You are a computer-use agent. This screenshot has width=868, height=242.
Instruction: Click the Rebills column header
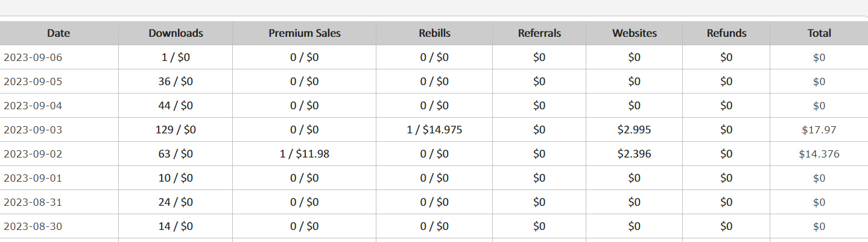tap(434, 33)
